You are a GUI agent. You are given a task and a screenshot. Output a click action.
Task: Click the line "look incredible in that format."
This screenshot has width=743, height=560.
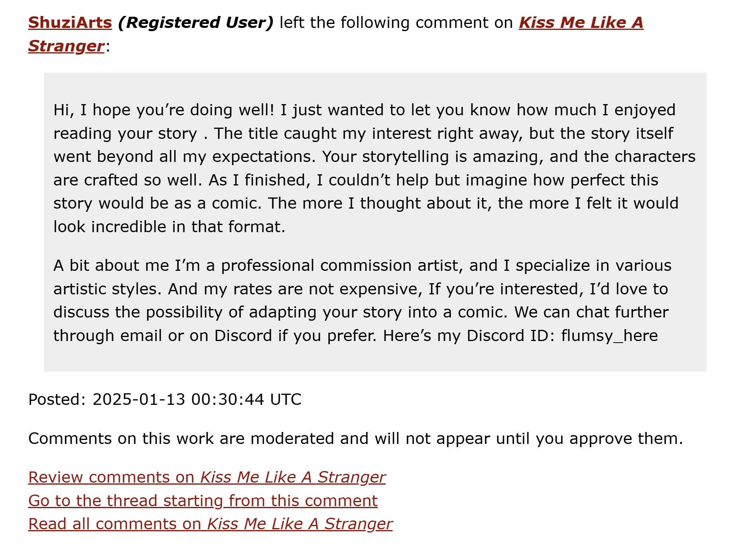pyautogui.click(x=169, y=227)
